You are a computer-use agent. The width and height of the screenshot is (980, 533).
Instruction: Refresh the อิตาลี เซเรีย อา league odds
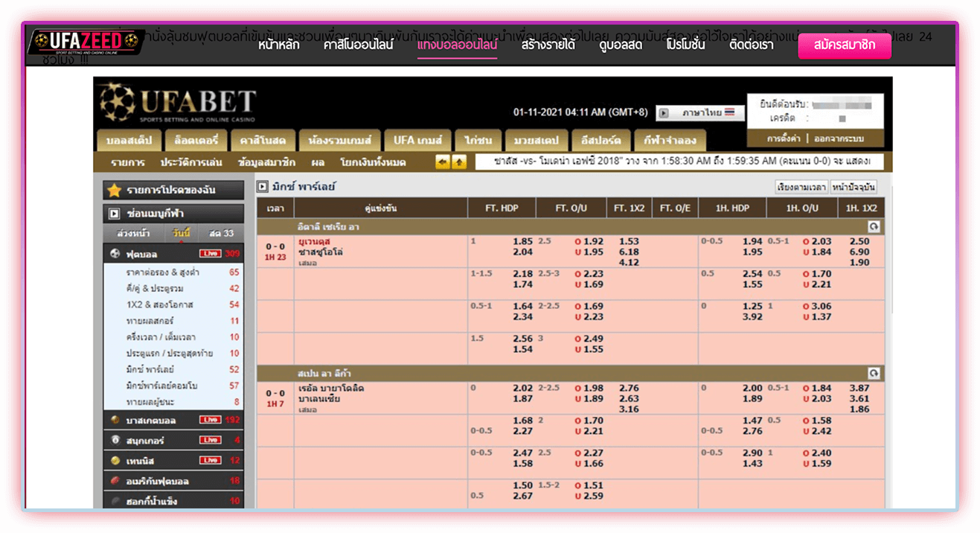click(874, 227)
